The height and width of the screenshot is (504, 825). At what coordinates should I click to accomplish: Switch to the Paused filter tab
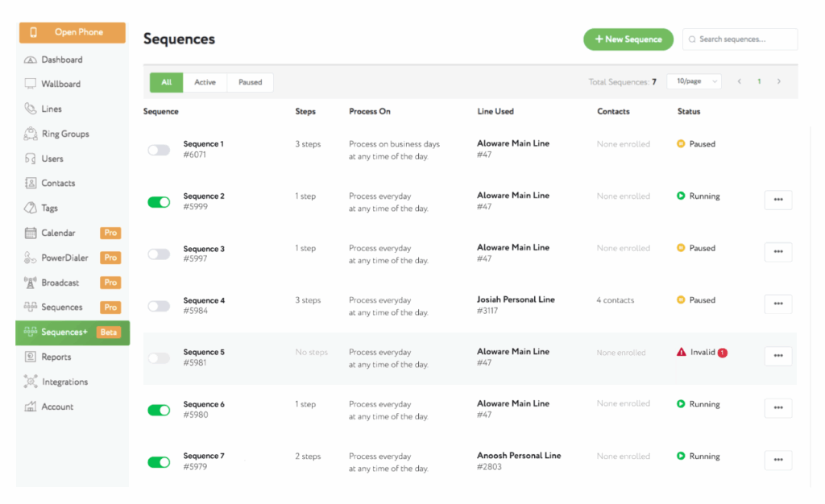click(x=250, y=82)
